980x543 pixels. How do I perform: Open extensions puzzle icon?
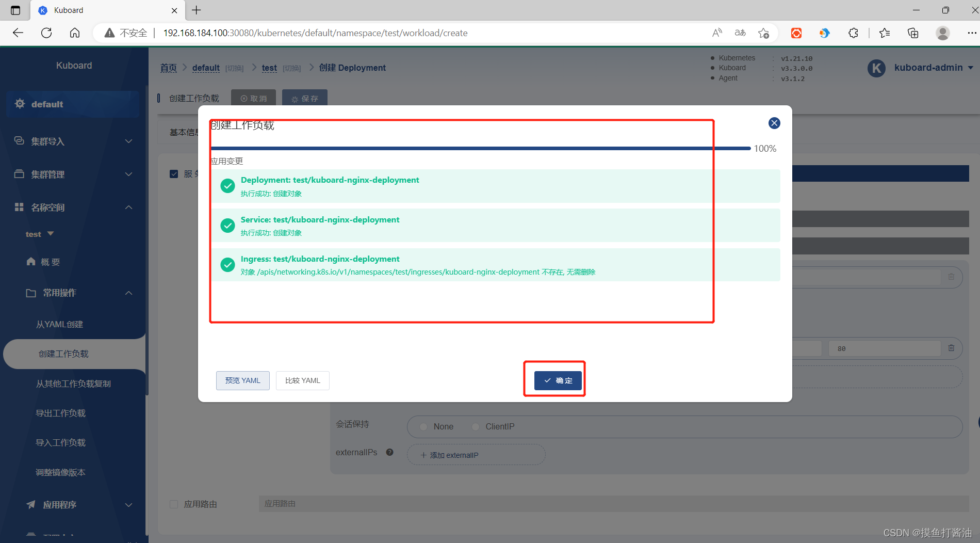click(853, 33)
